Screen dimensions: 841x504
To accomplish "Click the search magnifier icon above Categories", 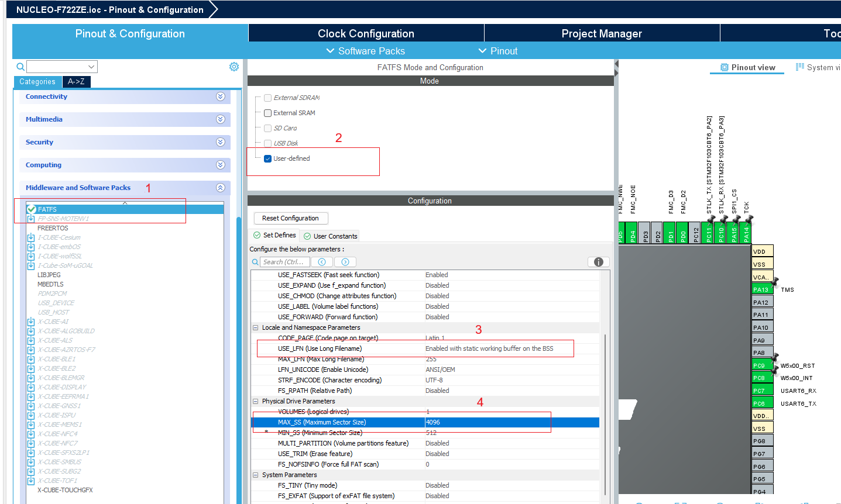I will point(20,67).
